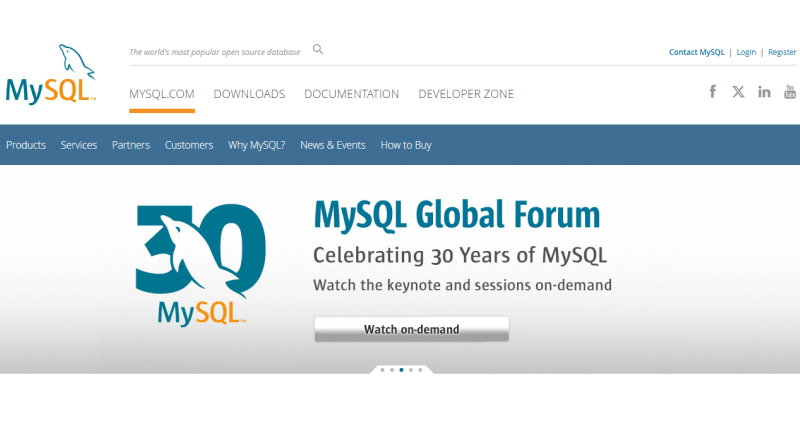This screenshot has height=445, width=800.
Task: Open the Customers menu item
Action: (x=189, y=145)
